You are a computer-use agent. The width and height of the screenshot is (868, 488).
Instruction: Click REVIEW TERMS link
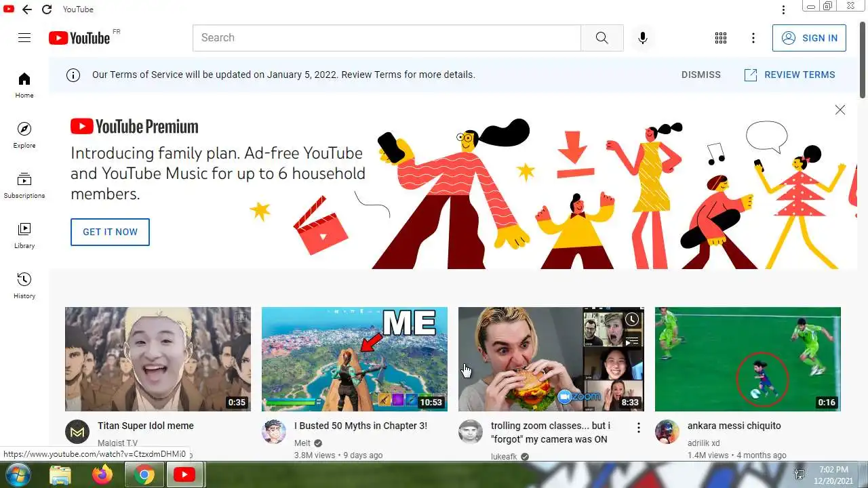coord(790,75)
